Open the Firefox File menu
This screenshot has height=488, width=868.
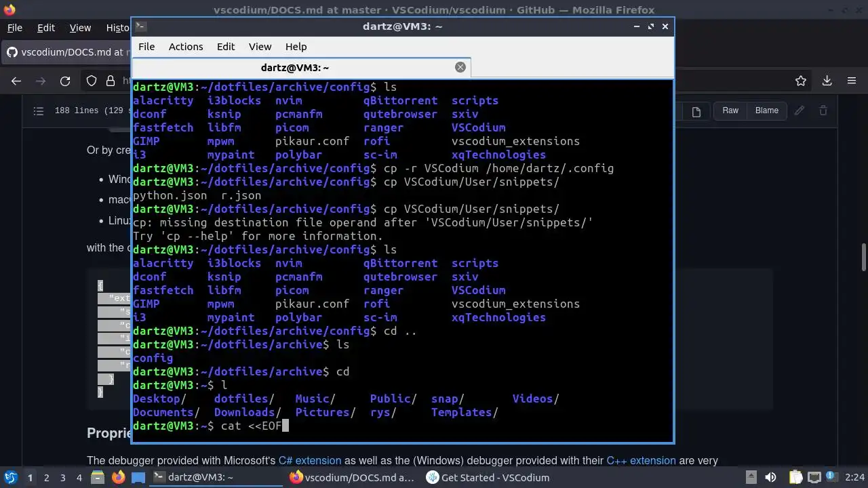(14, 28)
